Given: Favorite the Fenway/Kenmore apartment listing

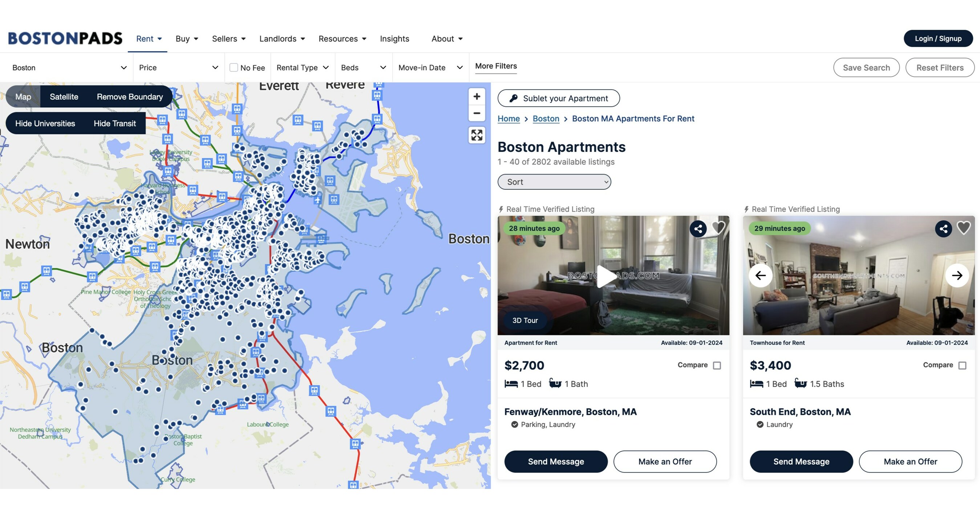Looking at the screenshot, I should (x=718, y=228).
